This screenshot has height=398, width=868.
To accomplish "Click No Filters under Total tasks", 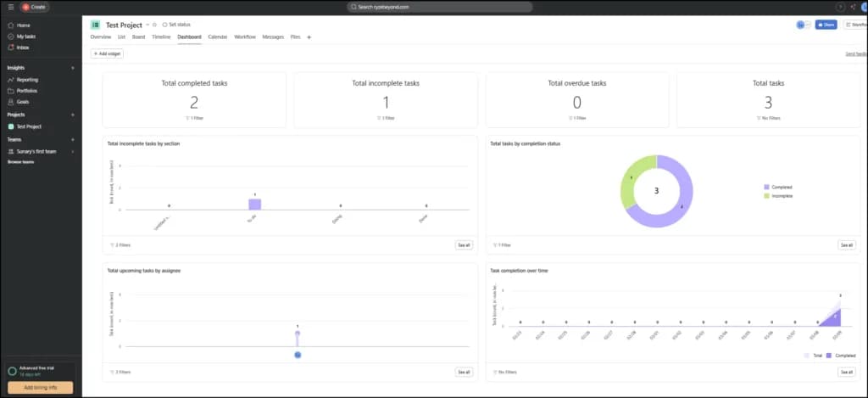I will point(768,118).
